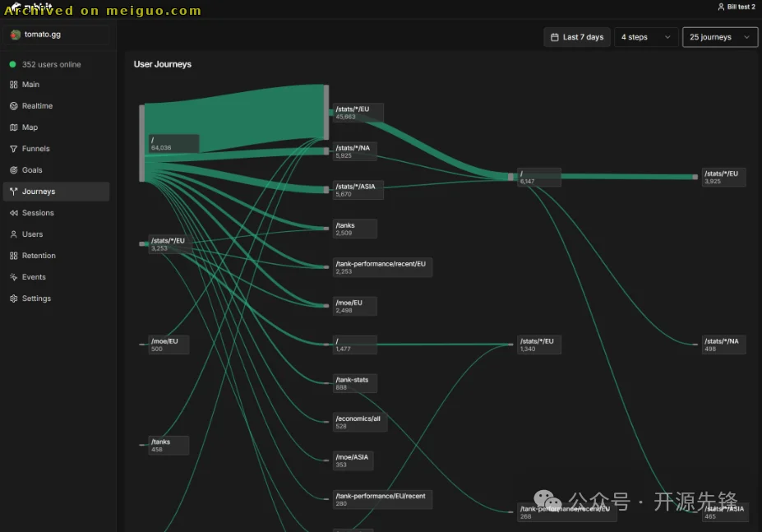Open the tomato.gg site selector
The height and width of the screenshot is (532, 762).
point(56,35)
